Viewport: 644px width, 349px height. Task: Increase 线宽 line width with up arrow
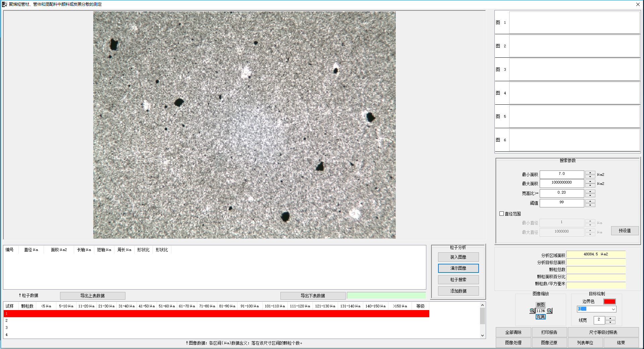(610, 318)
